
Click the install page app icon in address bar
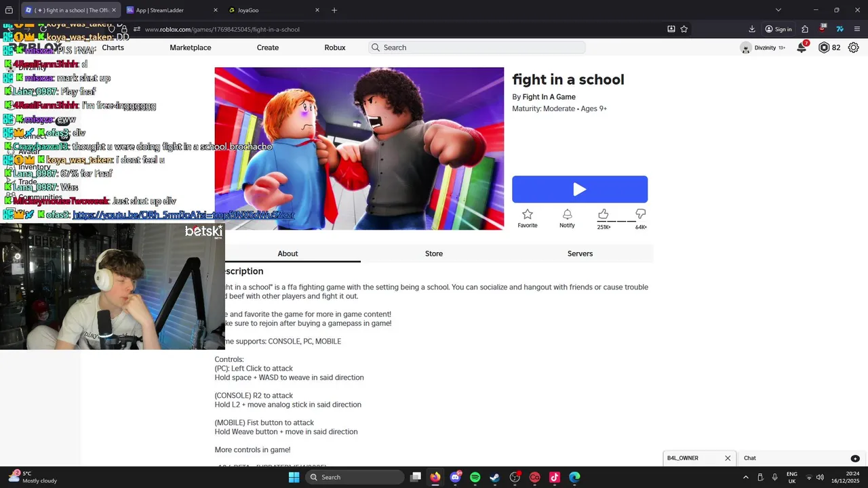671,29
